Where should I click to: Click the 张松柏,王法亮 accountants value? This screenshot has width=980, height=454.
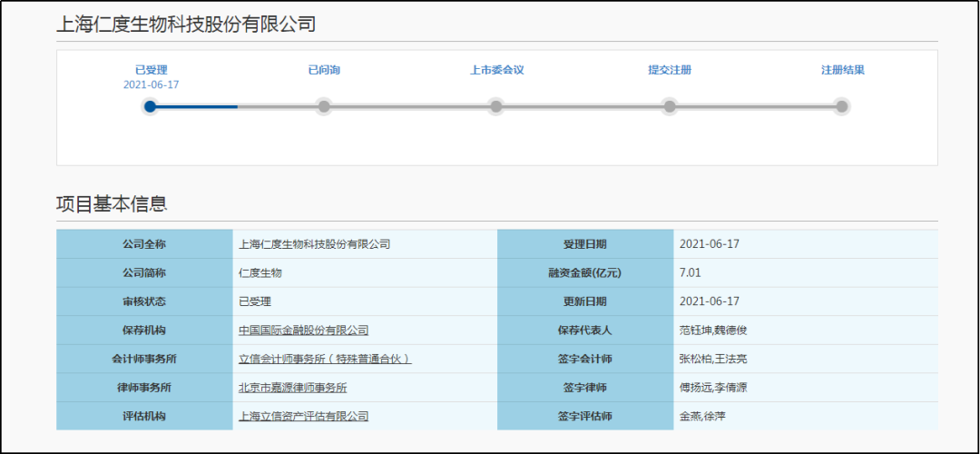click(714, 359)
